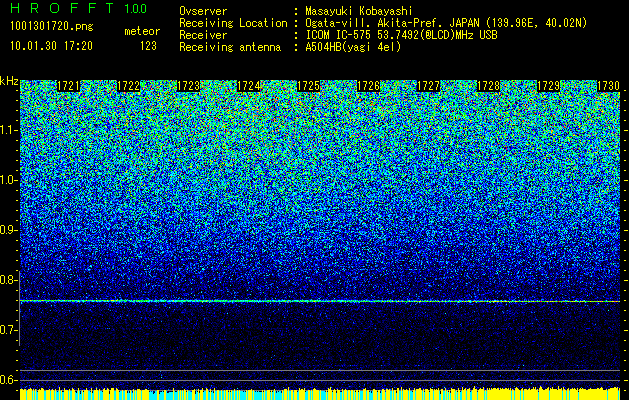Viewport: 629px width, 400px height.
Task: Click the 1727 time marker
Action: tap(428, 86)
